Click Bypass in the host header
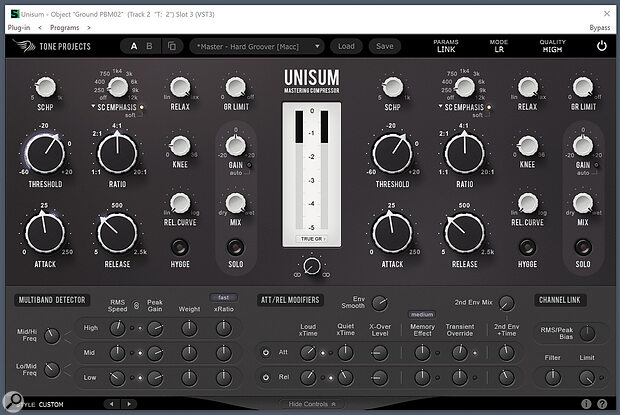 [599, 28]
